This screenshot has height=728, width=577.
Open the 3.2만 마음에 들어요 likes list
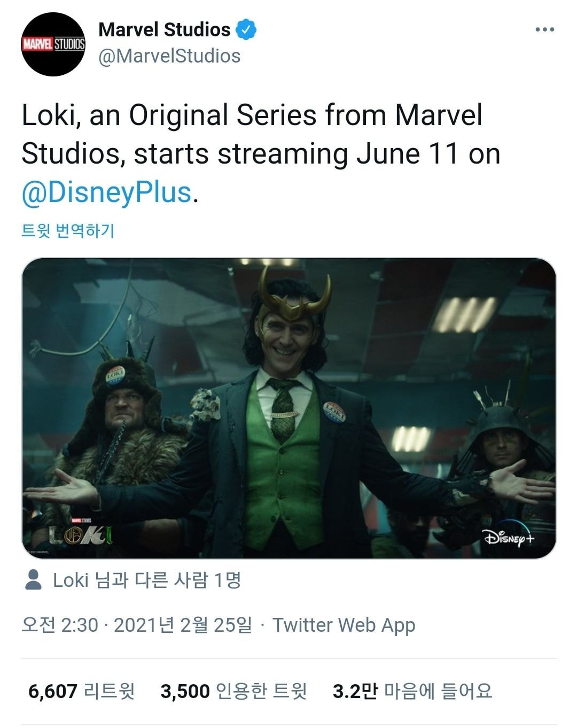tap(412, 691)
